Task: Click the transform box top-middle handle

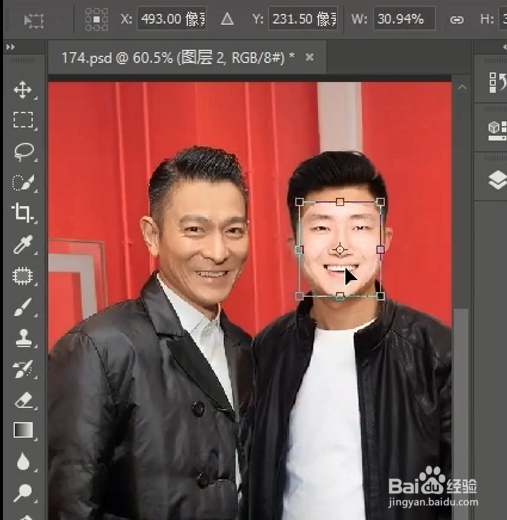Action: 340,202
